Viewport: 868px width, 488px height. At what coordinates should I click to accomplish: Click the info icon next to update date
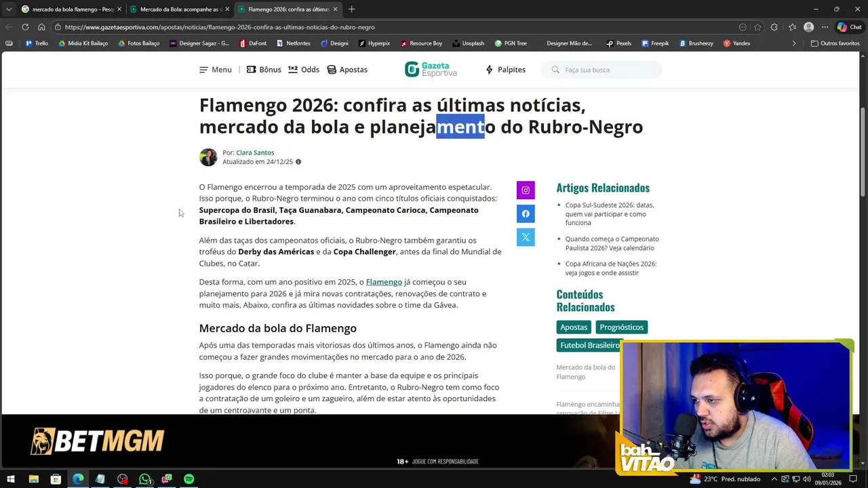point(298,162)
